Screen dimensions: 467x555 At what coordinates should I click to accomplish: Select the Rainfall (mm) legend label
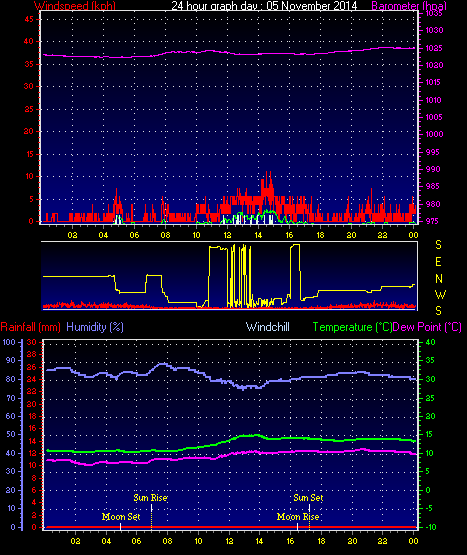(30, 327)
